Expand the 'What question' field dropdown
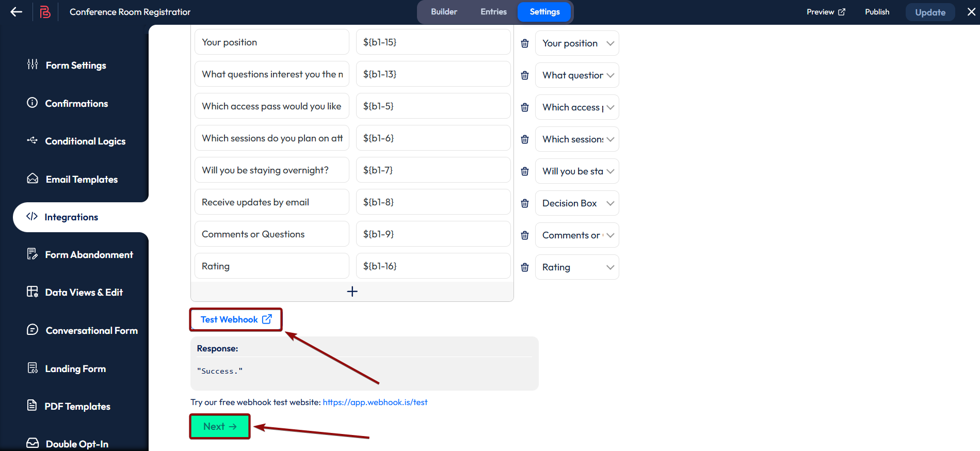 pos(577,75)
